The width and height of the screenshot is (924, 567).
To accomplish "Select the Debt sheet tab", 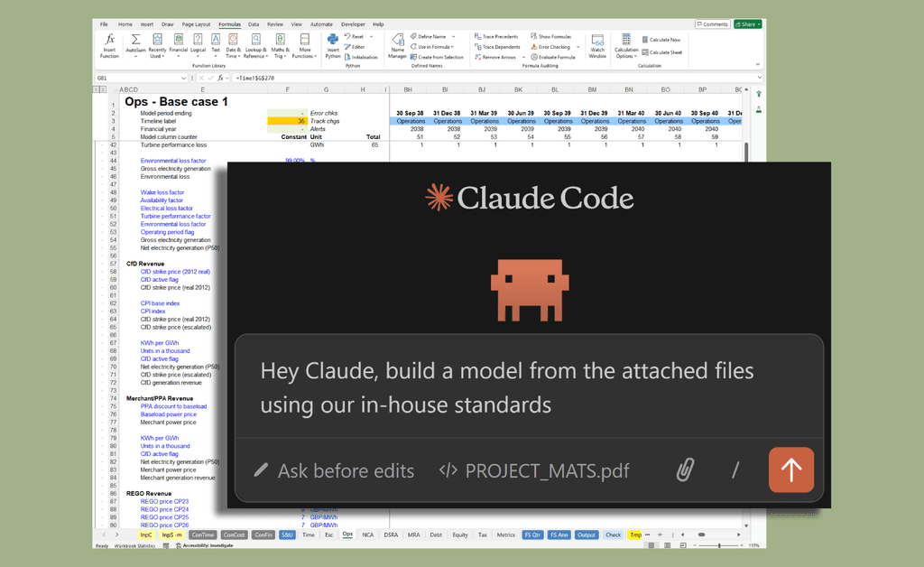I will 436,534.
